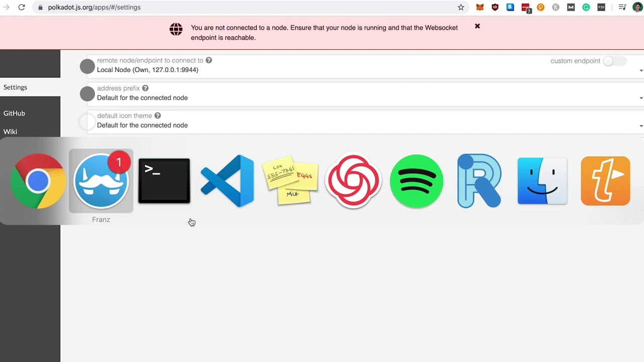Open help for default icon theme

[157, 116]
